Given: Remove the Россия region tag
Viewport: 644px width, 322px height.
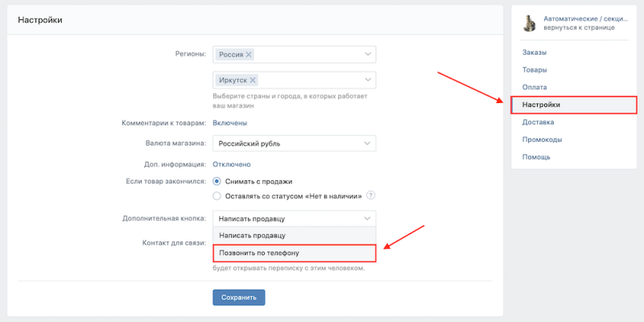Looking at the screenshot, I should (249, 55).
